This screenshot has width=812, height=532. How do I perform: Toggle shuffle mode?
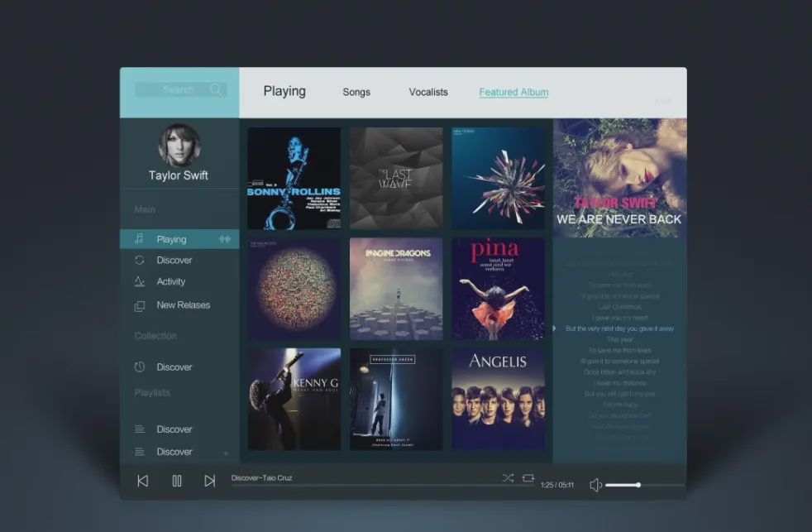[x=508, y=478]
